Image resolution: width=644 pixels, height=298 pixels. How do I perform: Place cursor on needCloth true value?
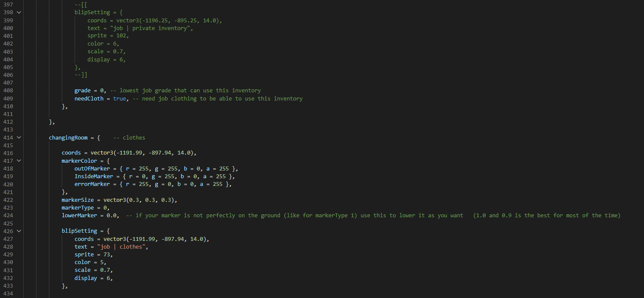120,98
